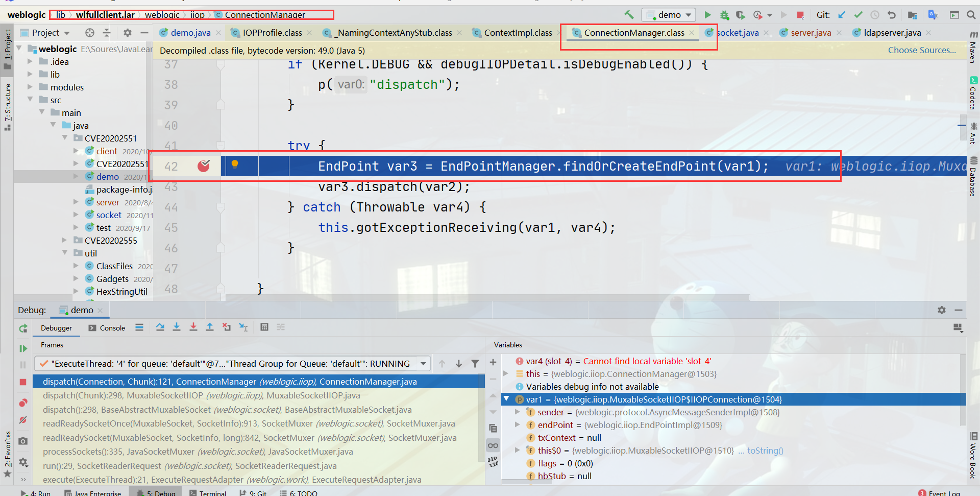Step out of the current method
This screenshot has width=980, height=496.
click(x=209, y=327)
